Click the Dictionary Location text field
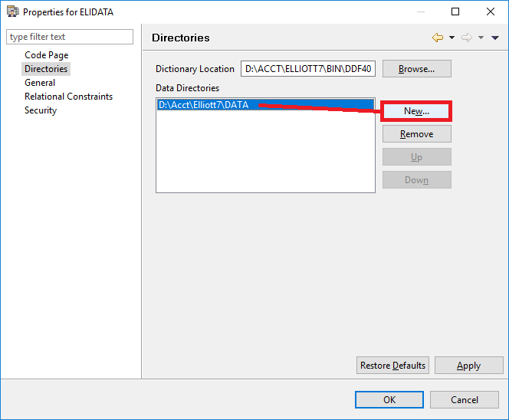509x420 pixels. click(307, 68)
